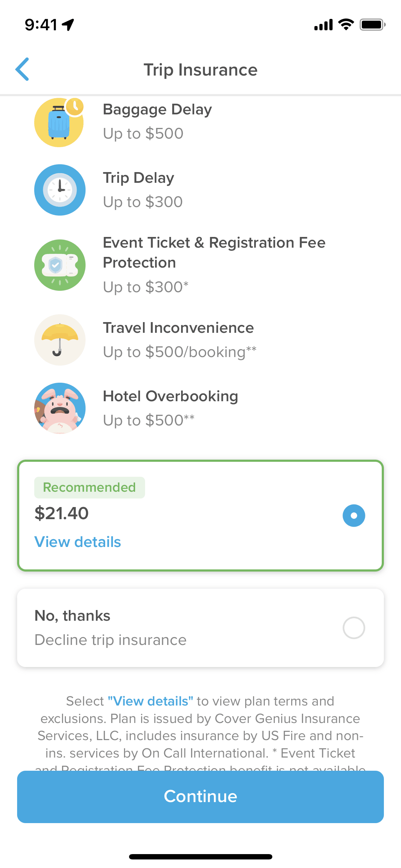Image resolution: width=401 pixels, height=868 pixels.
Task: Tap the battery icon in status bar
Action: point(372,25)
